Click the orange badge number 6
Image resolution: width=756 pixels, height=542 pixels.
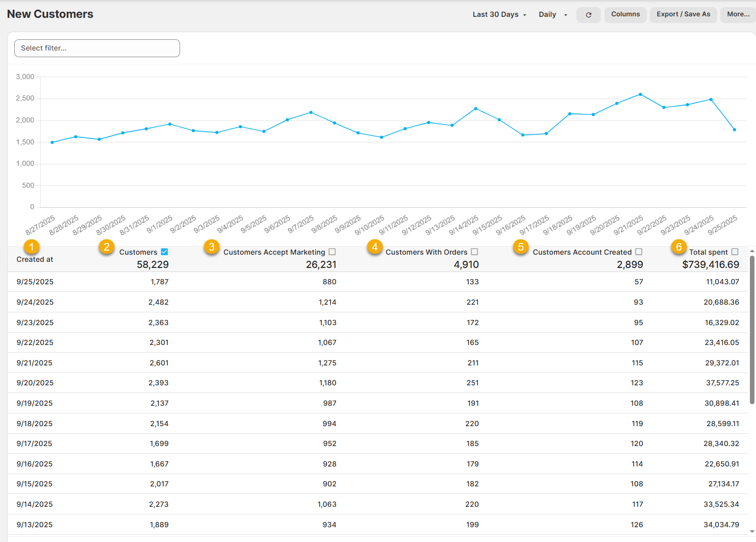(x=678, y=247)
